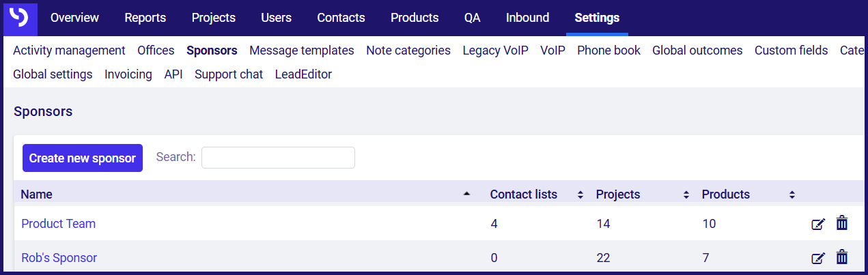Click the app logo icon
868x275 pixels.
(x=20, y=18)
